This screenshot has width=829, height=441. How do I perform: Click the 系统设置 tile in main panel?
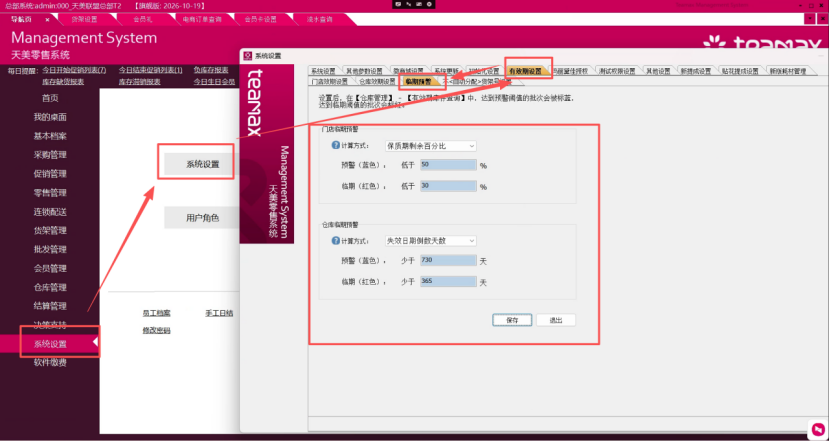[202, 164]
